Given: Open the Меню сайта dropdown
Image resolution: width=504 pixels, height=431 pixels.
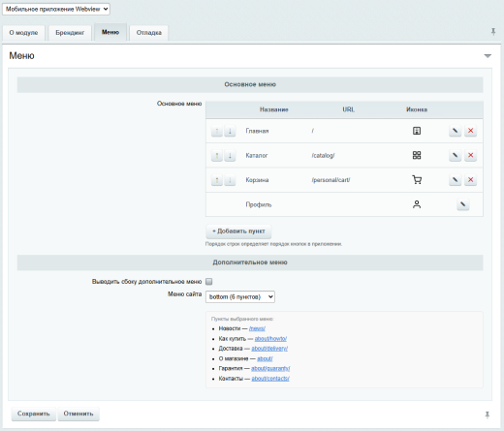Looking at the screenshot, I should pyautogui.click(x=240, y=296).
